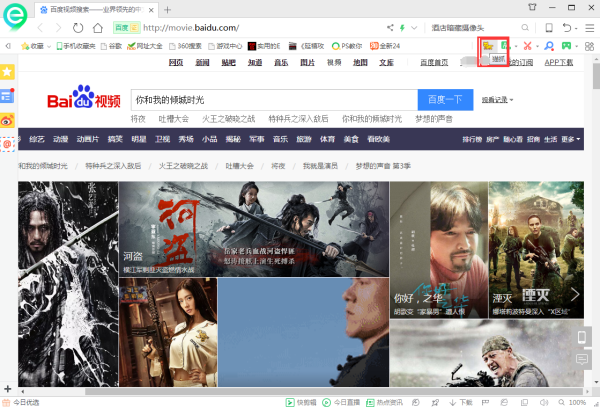The width and height of the screenshot is (600, 408).
Task: Click the browser forward arrow
Action: coord(58,28)
